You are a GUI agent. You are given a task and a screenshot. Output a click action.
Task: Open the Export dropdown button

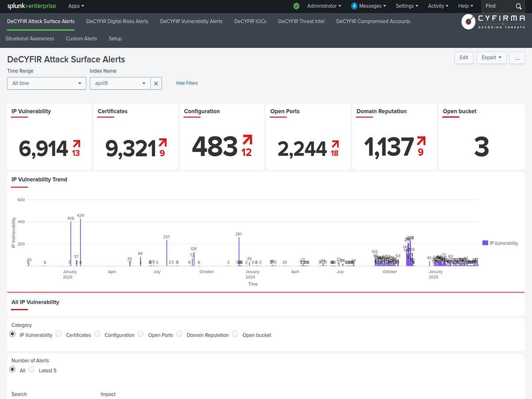[491, 58]
